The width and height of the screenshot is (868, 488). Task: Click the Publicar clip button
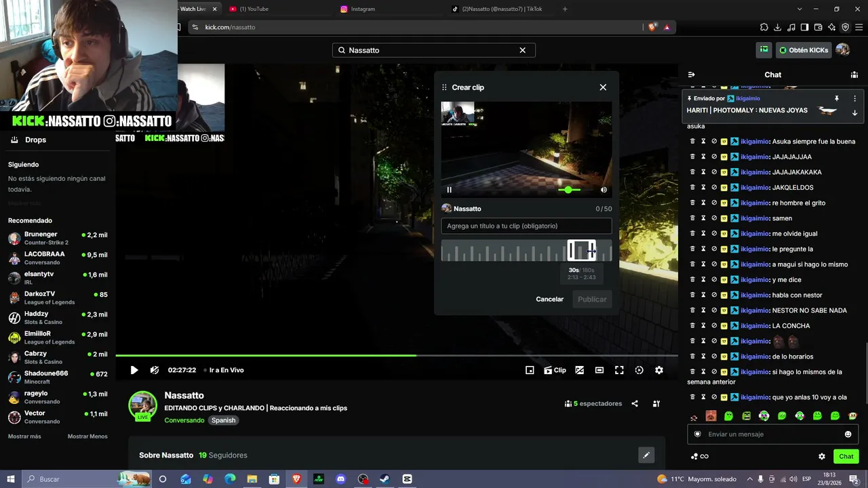(592, 299)
